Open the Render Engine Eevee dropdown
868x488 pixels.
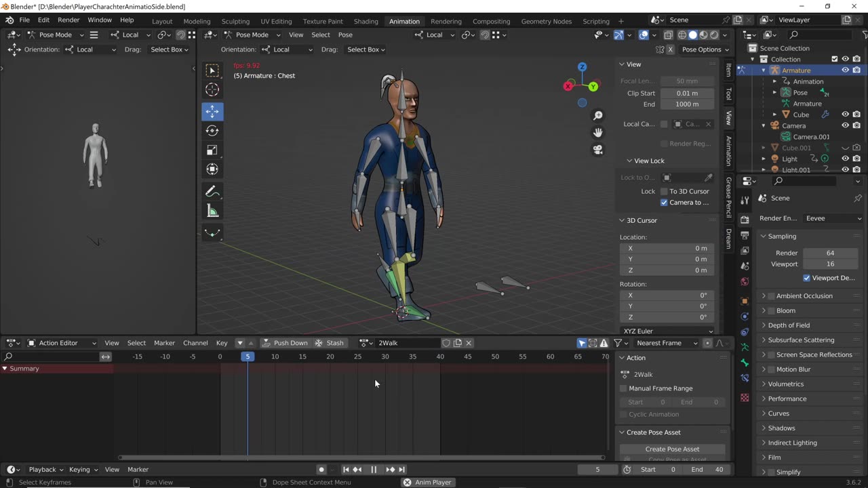(x=833, y=218)
